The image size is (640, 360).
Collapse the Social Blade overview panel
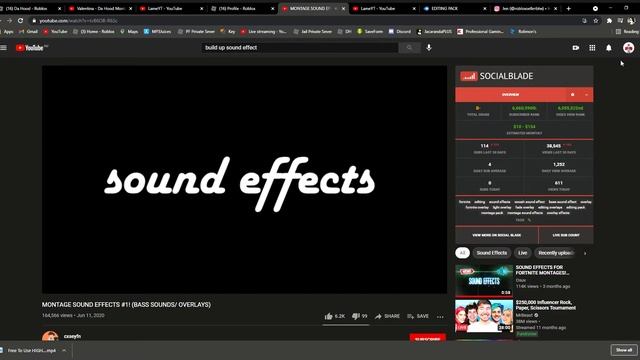click(x=586, y=95)
